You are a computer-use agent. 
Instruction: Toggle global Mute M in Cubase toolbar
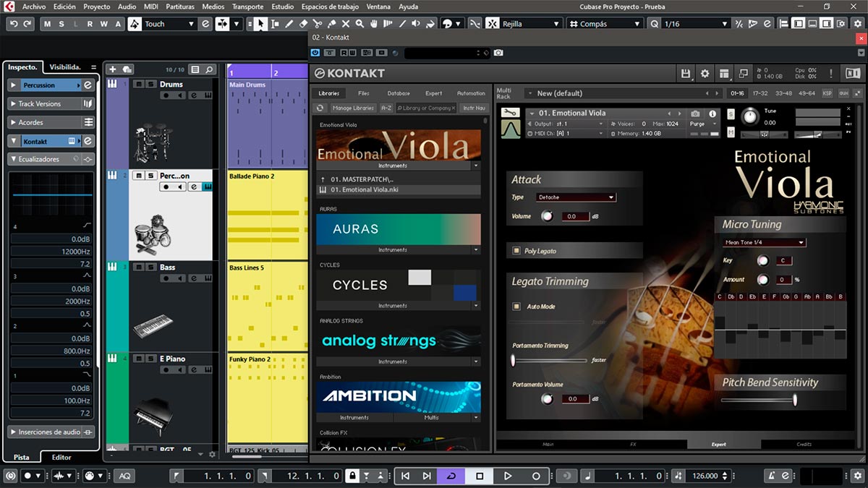click(48, 24)
